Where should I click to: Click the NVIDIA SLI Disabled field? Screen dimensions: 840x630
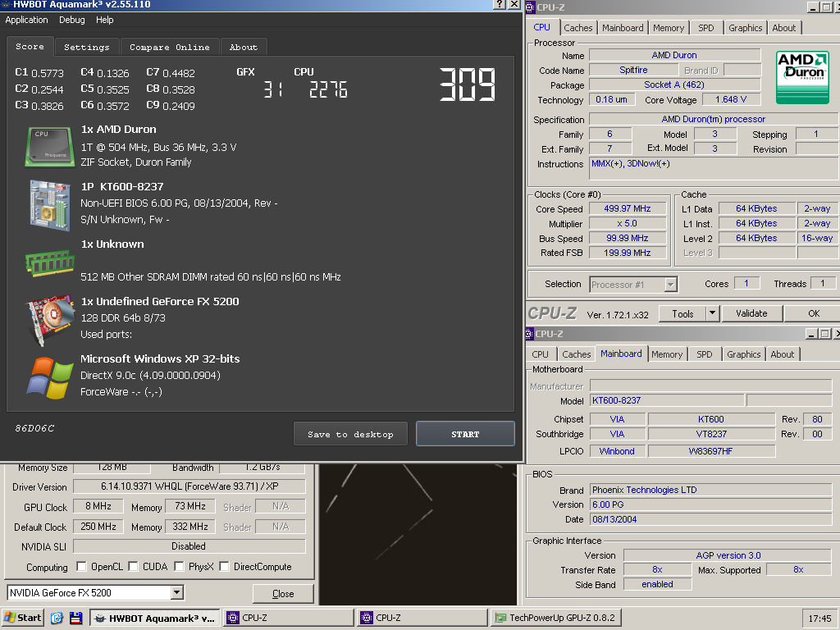189,546
